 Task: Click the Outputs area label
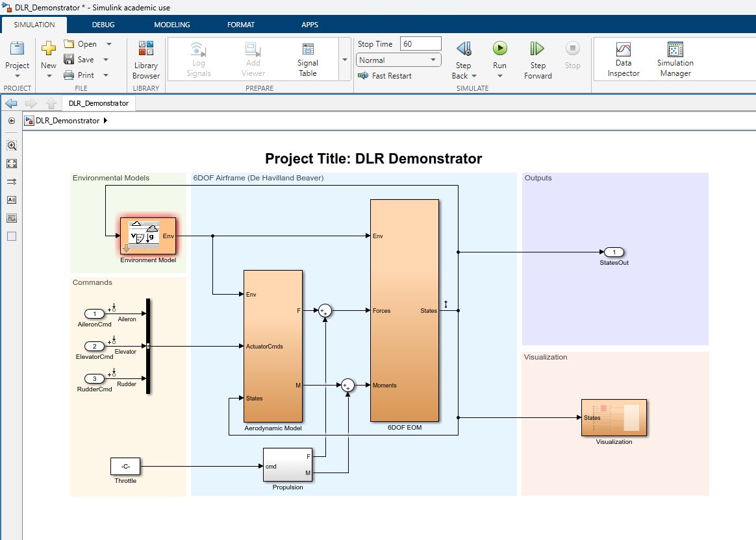[538, 178]
